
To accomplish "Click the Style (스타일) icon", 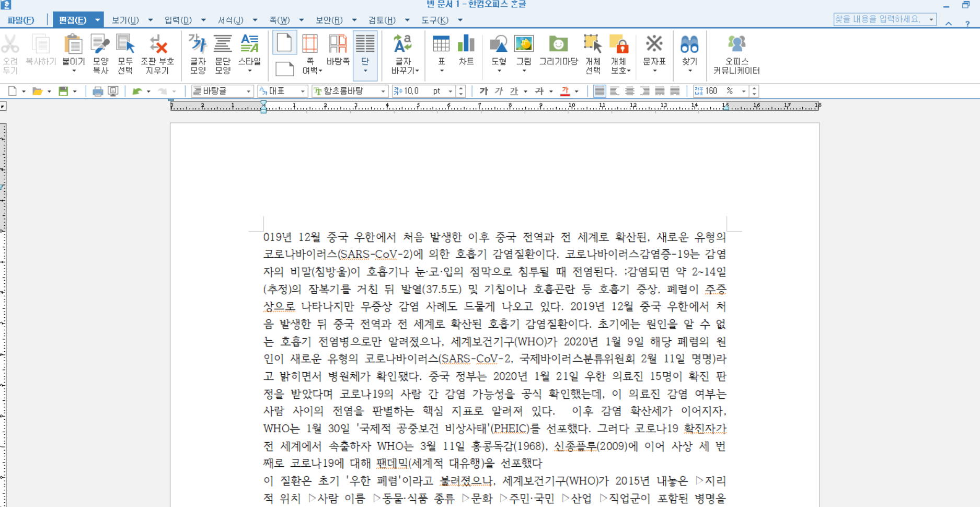I will coord(249,44).
